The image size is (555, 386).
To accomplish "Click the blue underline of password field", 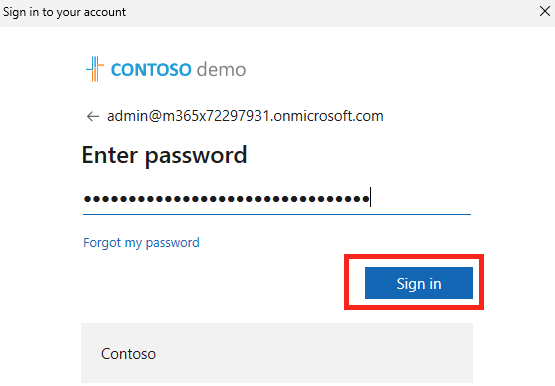I will (277, 214).
